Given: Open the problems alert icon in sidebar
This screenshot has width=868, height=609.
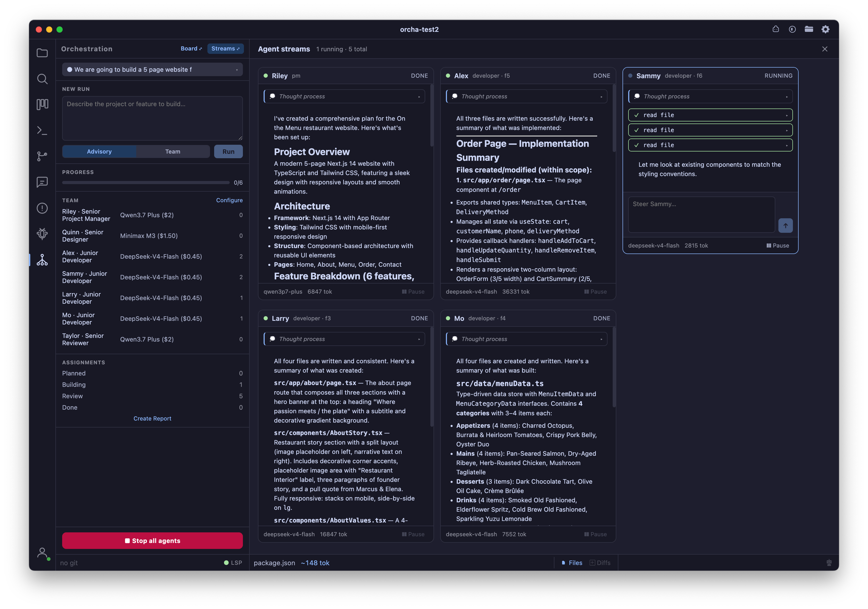Looking at the screenshot, I should click(42, 208).
